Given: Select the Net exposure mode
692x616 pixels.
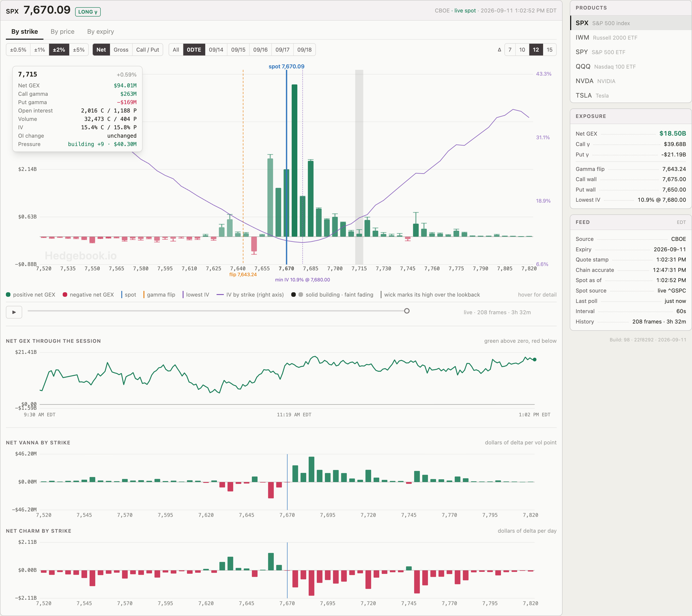Looking at the screenshot, I should [101, 50].
